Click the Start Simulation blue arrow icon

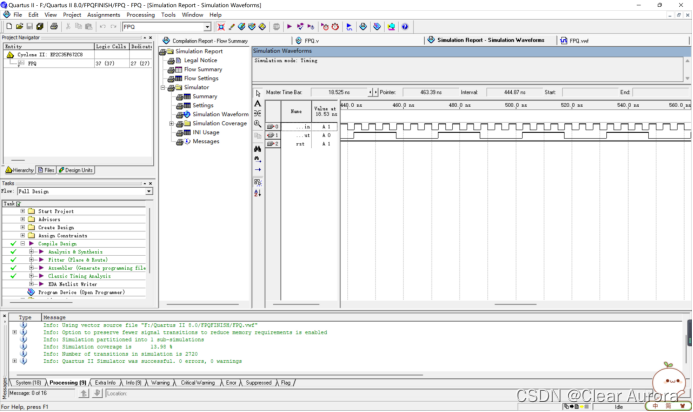point(349,27)
